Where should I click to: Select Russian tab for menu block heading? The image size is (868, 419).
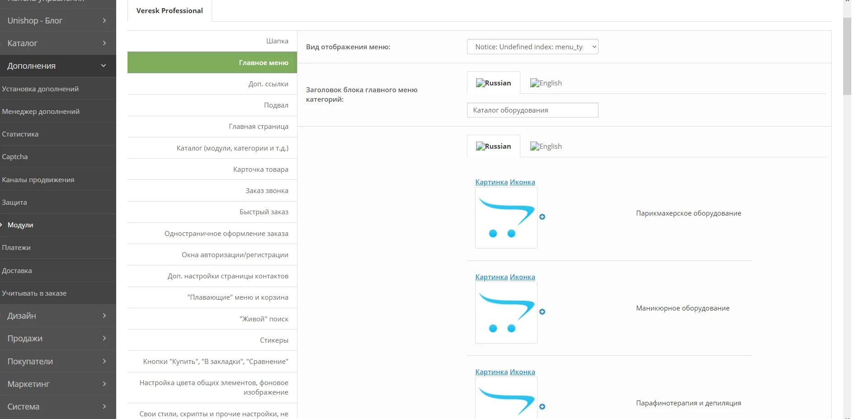click(x=493, y=83)
